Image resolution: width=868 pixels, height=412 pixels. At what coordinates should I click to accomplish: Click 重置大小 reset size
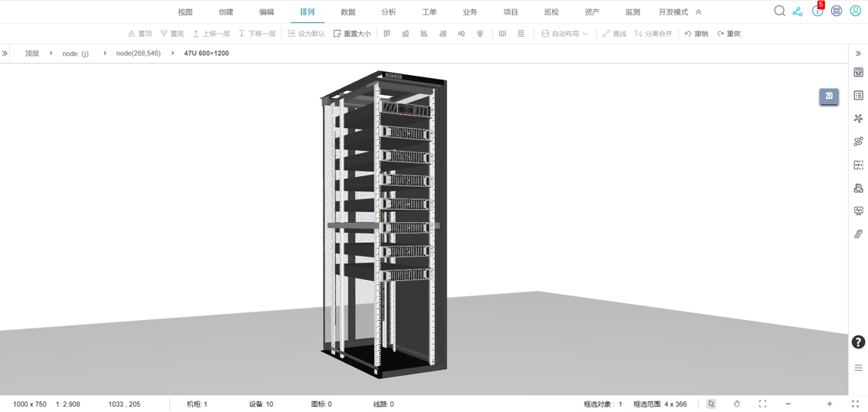click(352, 34)
